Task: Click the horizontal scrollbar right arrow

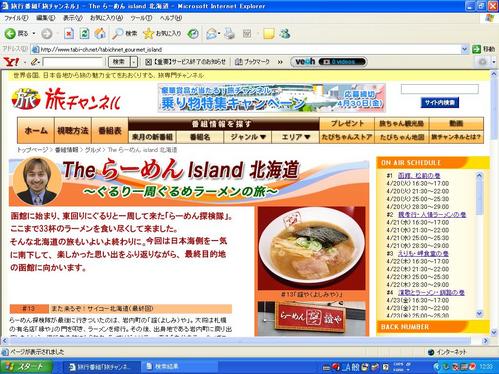Action: click(485, 341)
